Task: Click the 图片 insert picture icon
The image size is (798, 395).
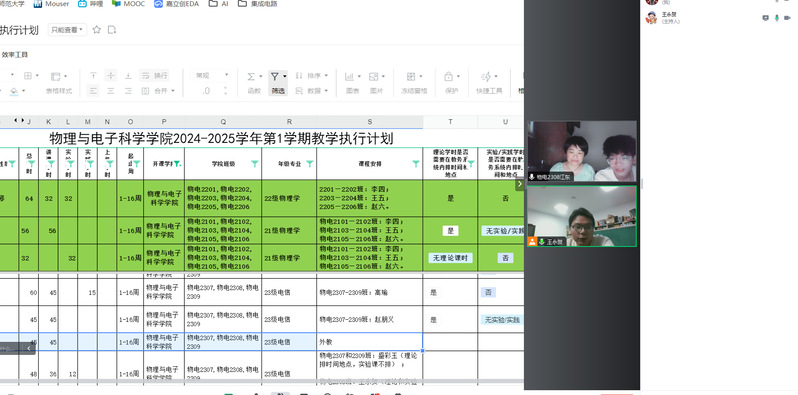Action: tap(374, 77)
